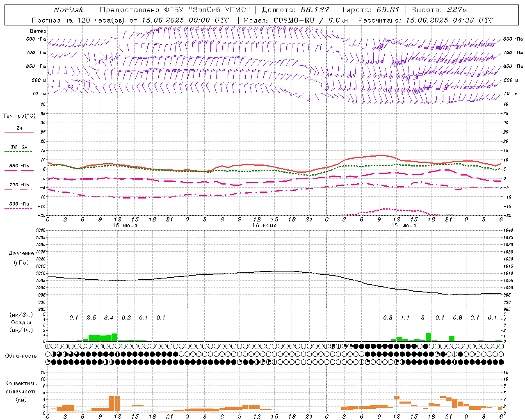Click the 'Долгота: 88.137' longitude value
This screenshot has height=420, width=525.
(295, 10)
